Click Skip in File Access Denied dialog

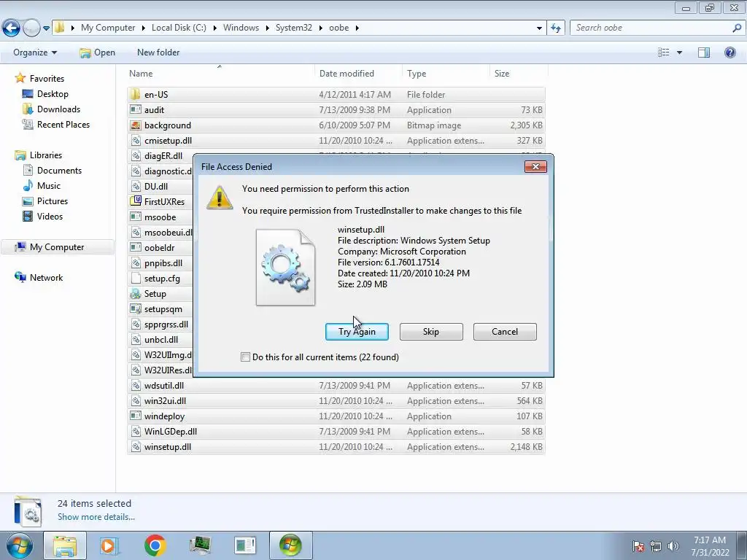pyautogui.click(x=431, y=332)
